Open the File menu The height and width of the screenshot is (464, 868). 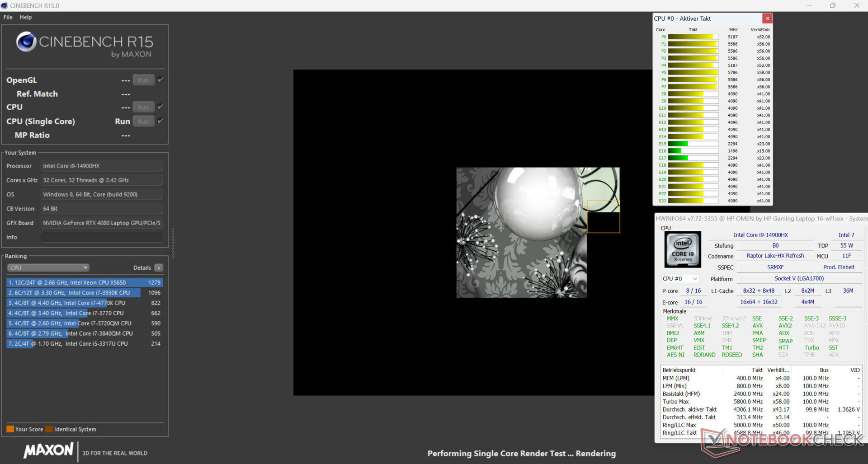point(8,17)
